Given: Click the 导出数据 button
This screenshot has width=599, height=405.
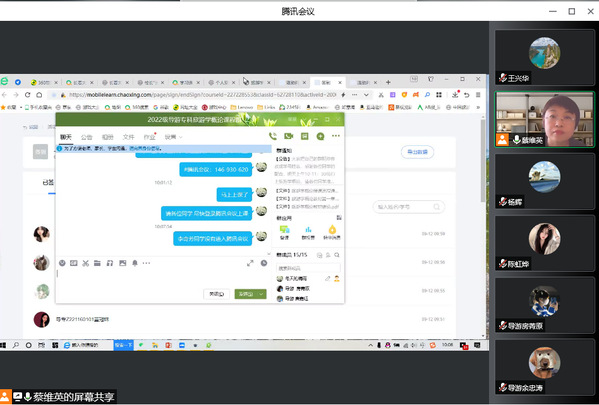Looking at the screenshot, I should [x=417, y=152].
